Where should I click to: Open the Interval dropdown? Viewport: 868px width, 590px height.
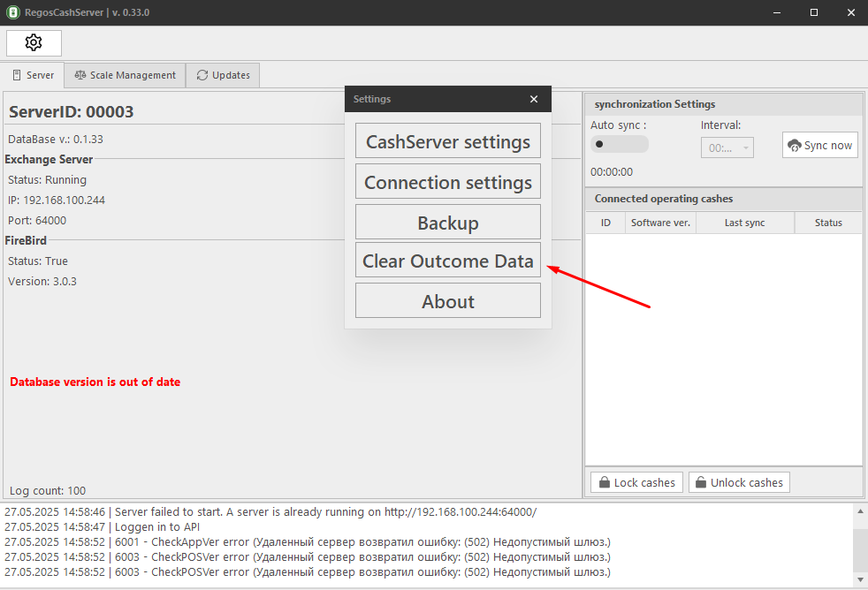727,147
